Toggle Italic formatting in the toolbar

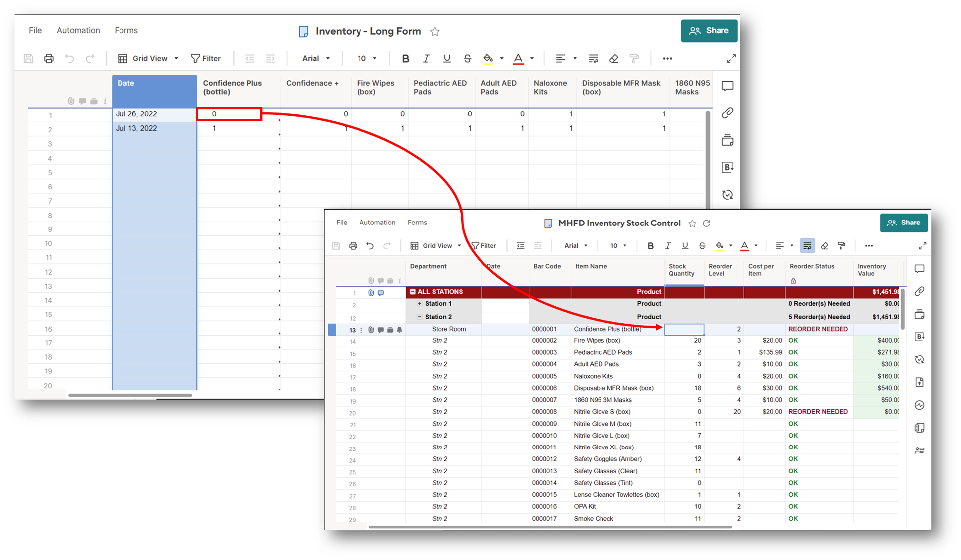click(x=668, y=245)
